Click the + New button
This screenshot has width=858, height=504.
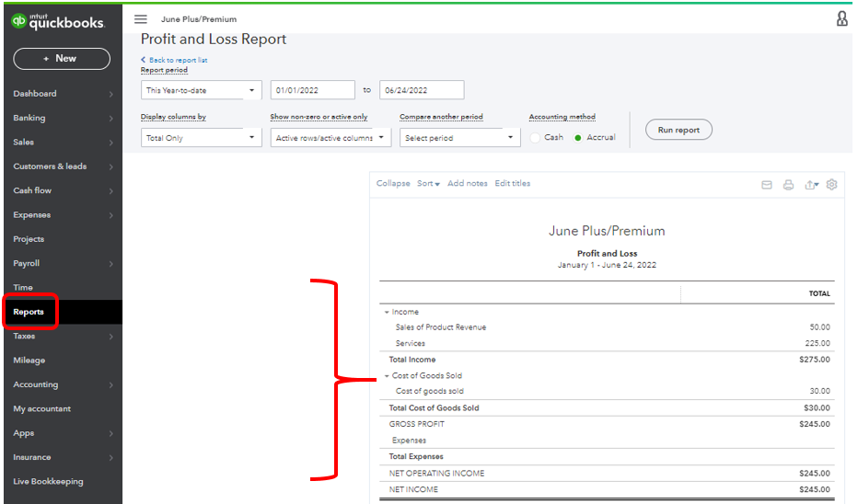point(62,59)
